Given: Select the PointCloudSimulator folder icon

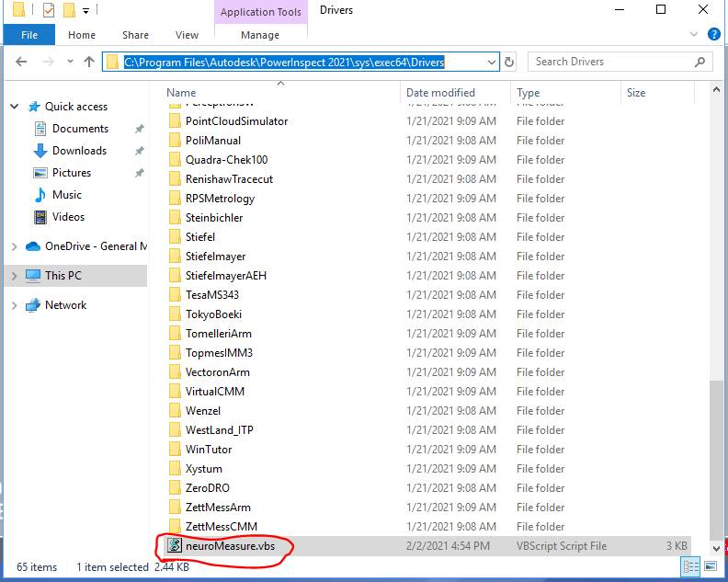Looking at the screenshot, I should pyautogui.click(x=175, y=121).
